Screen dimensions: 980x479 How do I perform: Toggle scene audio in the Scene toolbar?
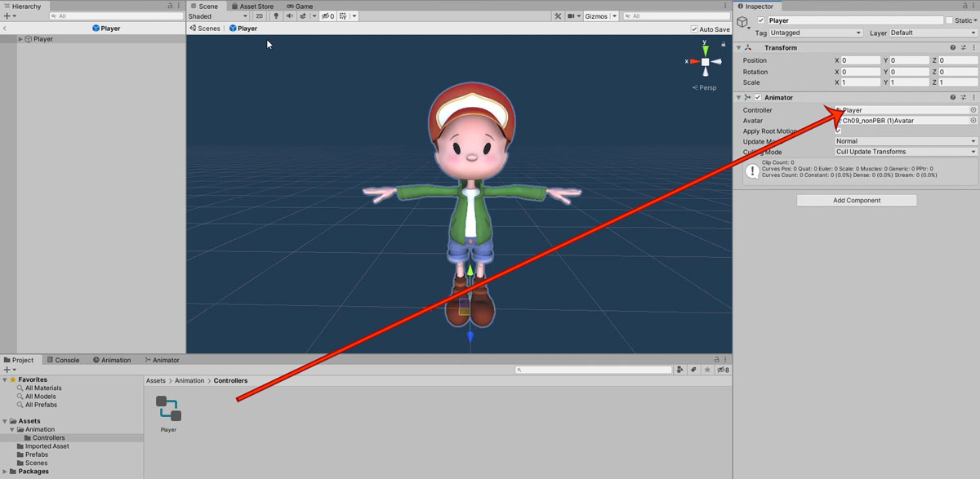pos(291,16)
